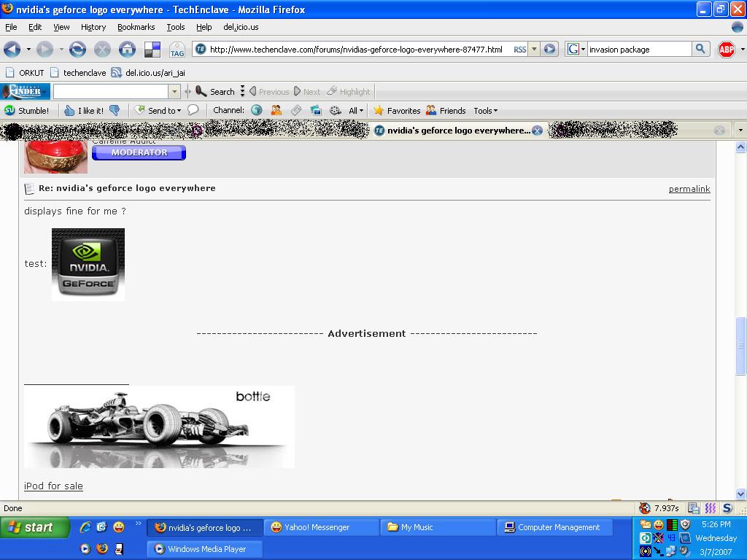The height and width of the screenshot is (560, 747).
Task: Click the Forward navigation arrow
Action: click(44, 49)
